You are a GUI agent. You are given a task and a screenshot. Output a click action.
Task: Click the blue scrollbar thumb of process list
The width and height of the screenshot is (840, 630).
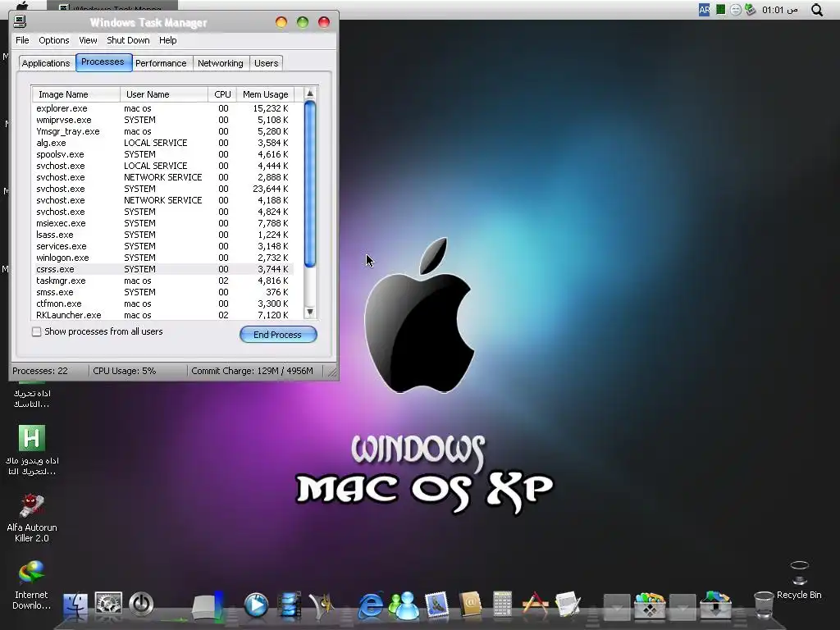[x=309, y=184]
